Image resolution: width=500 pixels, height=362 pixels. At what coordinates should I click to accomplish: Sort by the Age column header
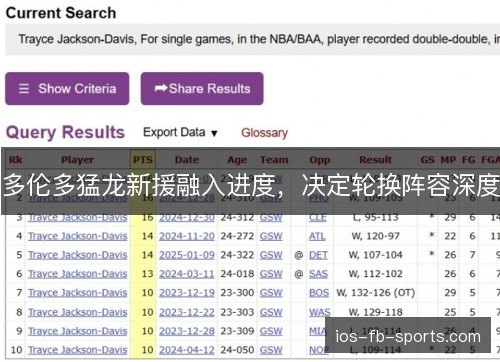[237, 160]
